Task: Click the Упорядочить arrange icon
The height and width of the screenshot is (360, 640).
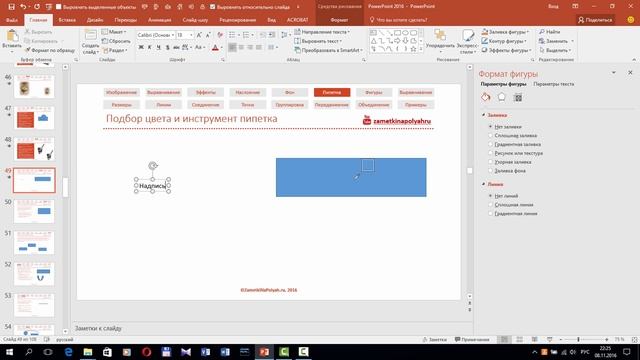Action: (x=440, y=36)
